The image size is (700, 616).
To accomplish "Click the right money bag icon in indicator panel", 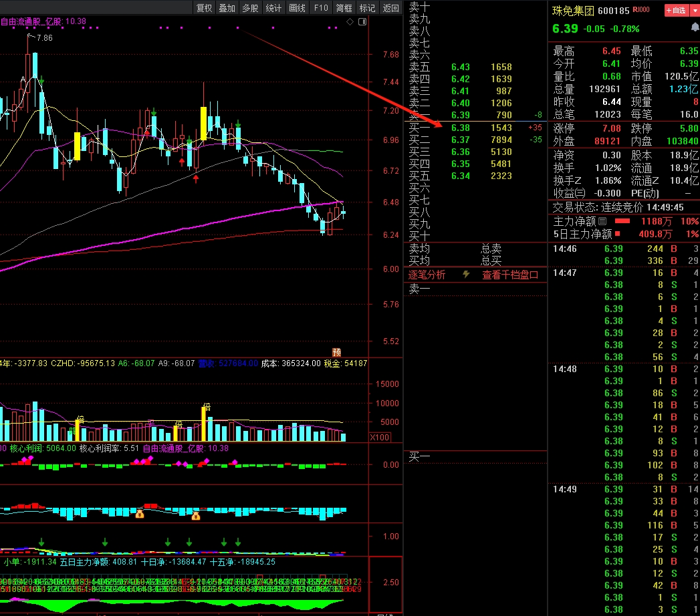I will [195, 516].
